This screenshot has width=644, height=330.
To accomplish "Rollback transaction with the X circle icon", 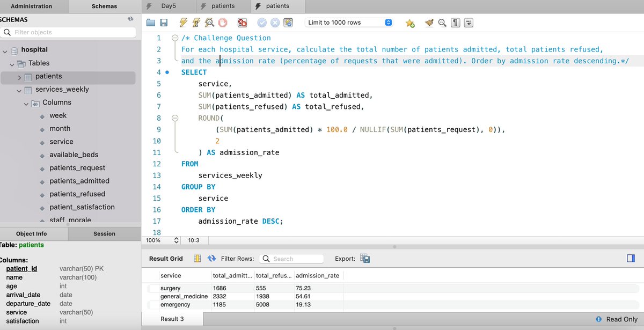I will click(x=275, y=23).
